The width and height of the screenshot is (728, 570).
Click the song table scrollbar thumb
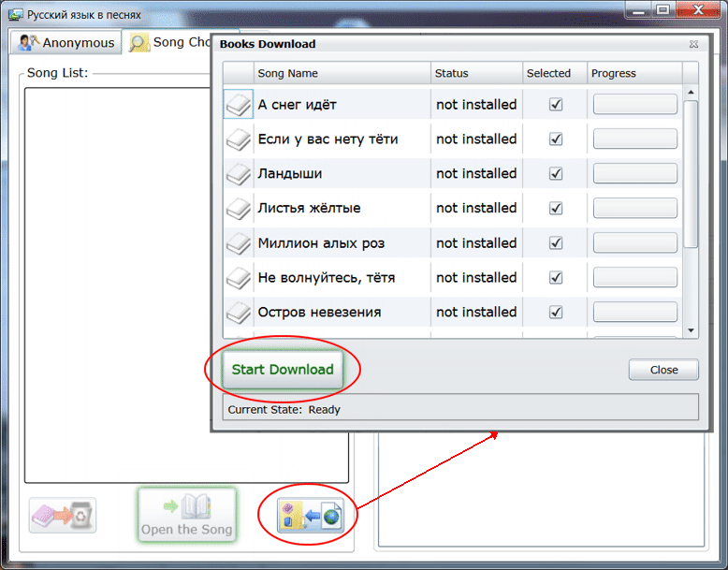point(691,174)
